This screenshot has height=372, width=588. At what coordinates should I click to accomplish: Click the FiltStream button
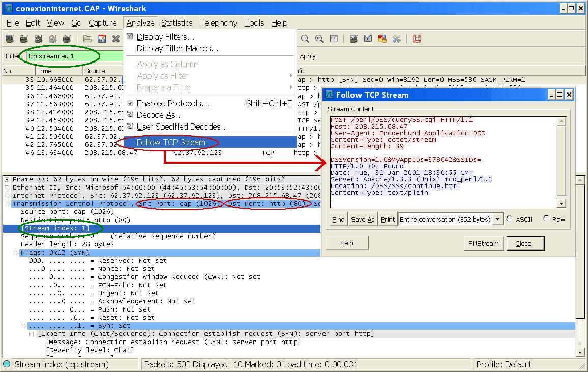[x=483, y=243]
